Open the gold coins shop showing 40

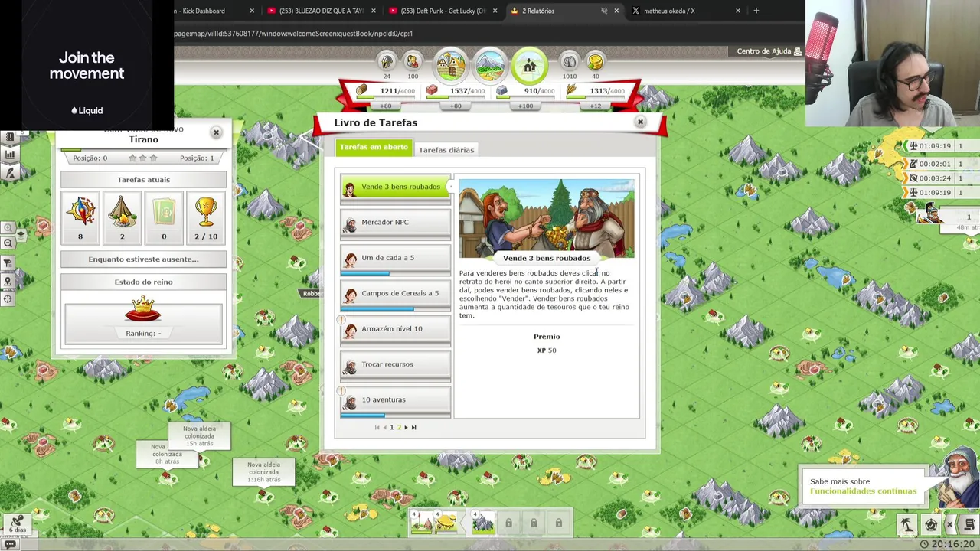click(x=595, y=61)
